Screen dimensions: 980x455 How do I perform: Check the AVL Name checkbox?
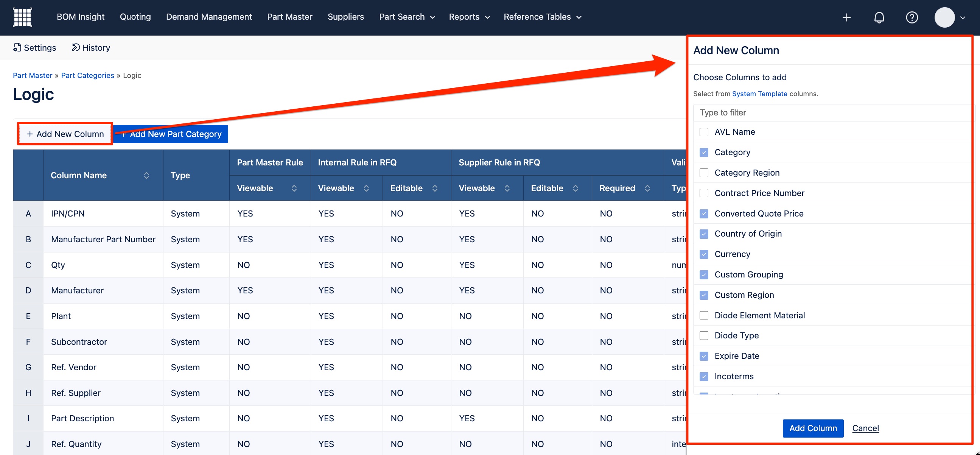click(704, 132)
